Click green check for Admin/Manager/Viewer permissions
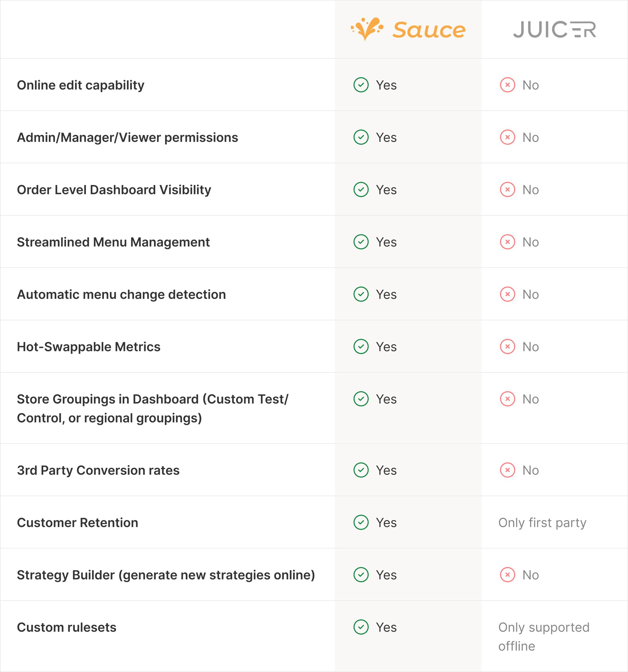 point(361,137)
